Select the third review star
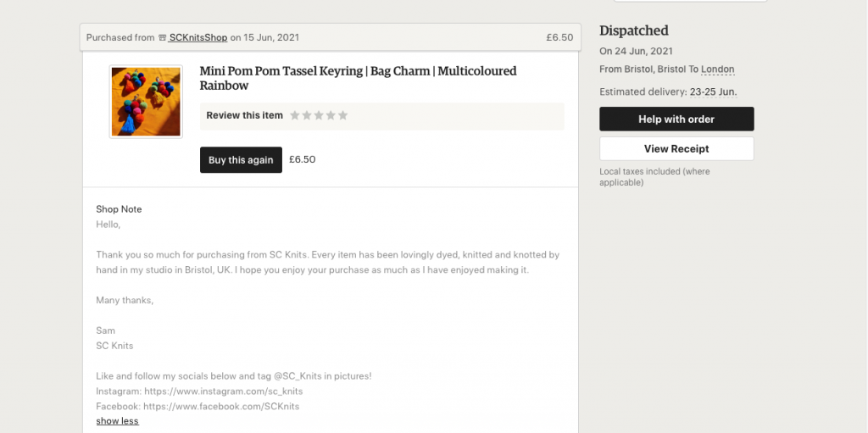The width and height of the screenshot is (868, 433). [319, 115]
